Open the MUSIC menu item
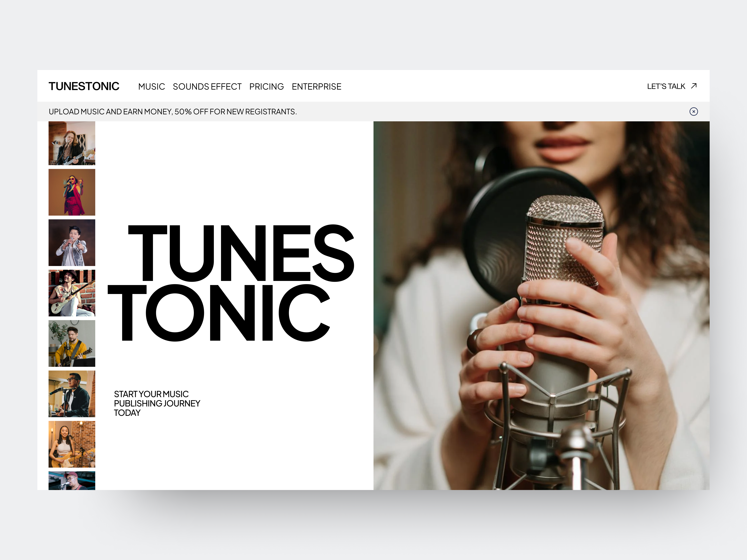747x560 pixels. click(x=151, y=86)
